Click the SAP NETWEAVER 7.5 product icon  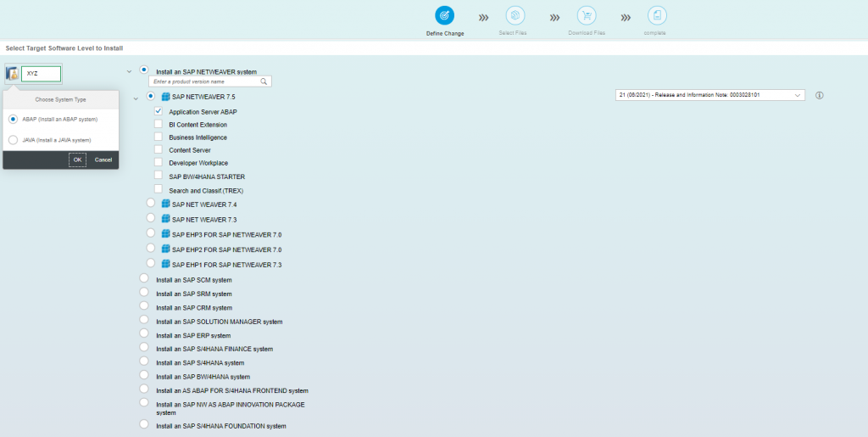(165, 97)
